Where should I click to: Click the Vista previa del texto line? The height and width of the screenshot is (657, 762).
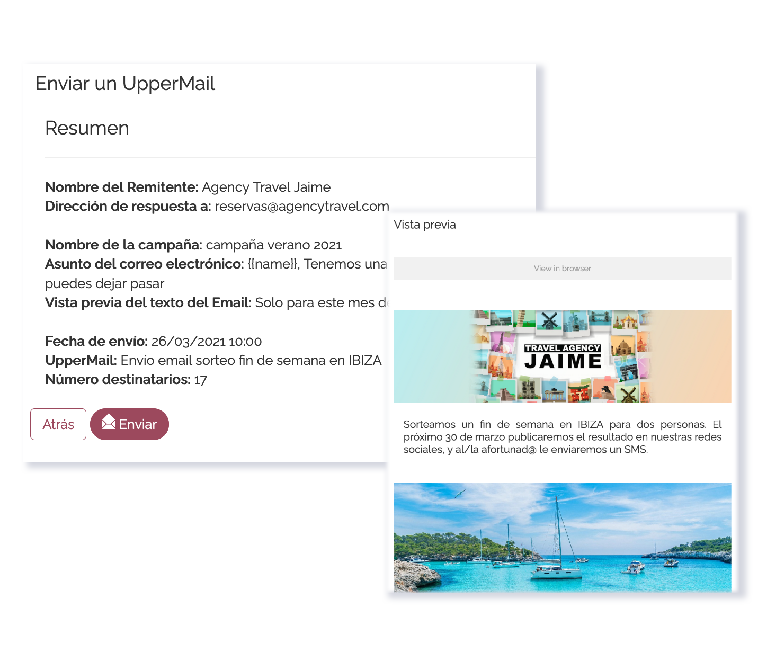(x=217, y=302)
